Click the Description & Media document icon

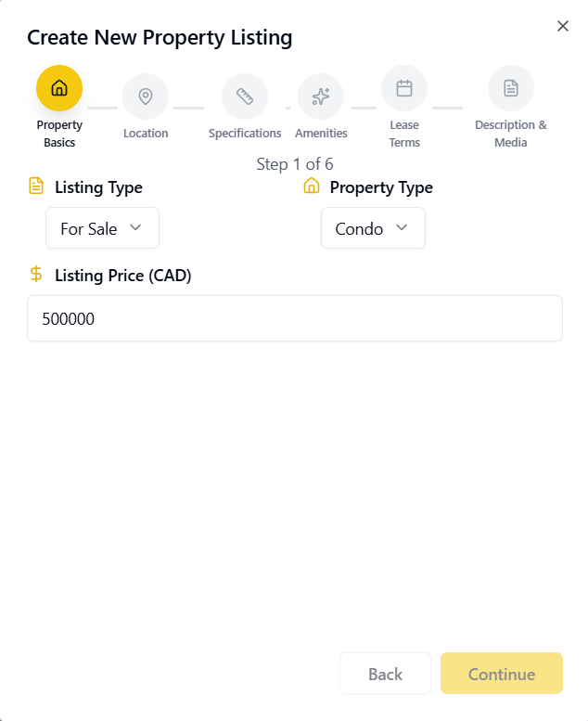coord(511,88)
